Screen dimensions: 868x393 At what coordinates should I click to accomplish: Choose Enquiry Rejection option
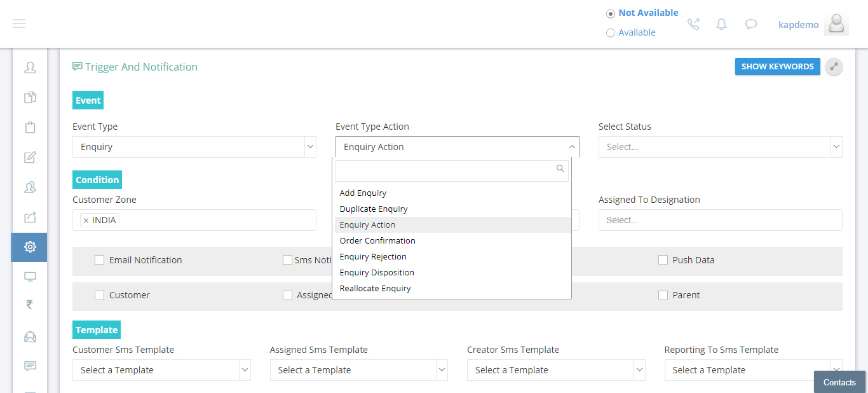pos(452,256)
